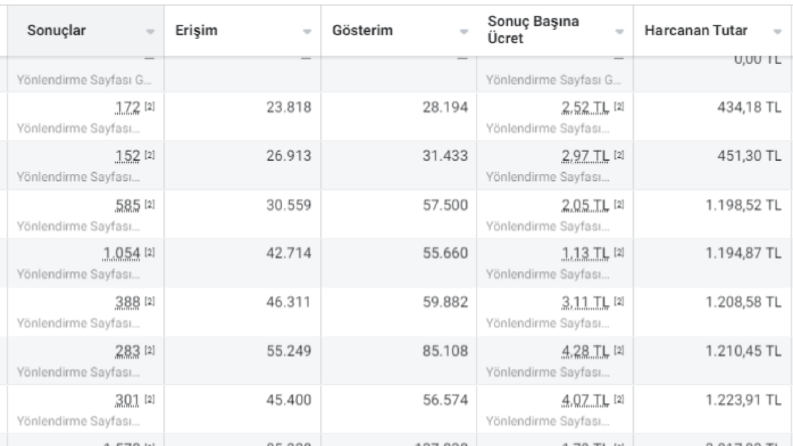The image size is (793, 446).
Task: Select the 1.210,45 TL spent amount
Action: [x=743, y=351]
